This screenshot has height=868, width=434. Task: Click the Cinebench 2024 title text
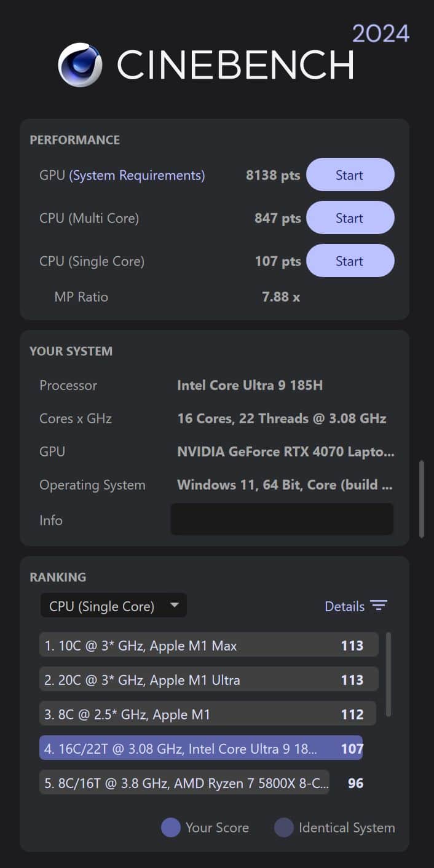(x=235, y=65)
